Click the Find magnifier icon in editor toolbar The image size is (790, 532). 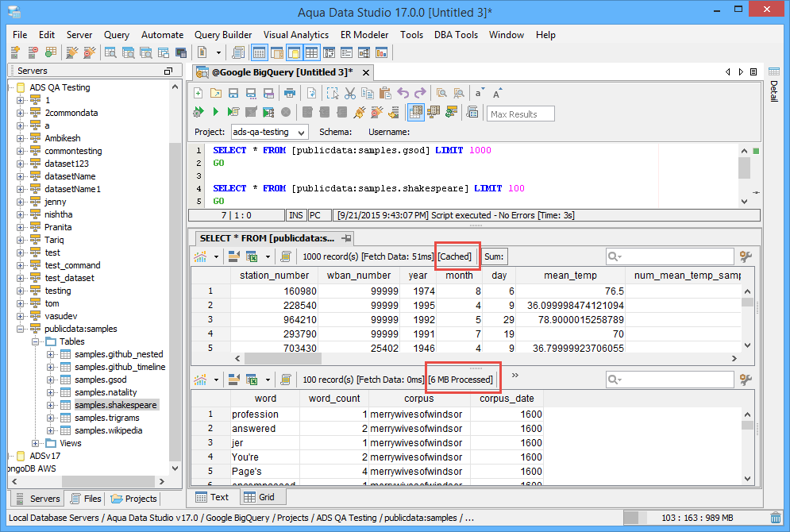point(441,93)
